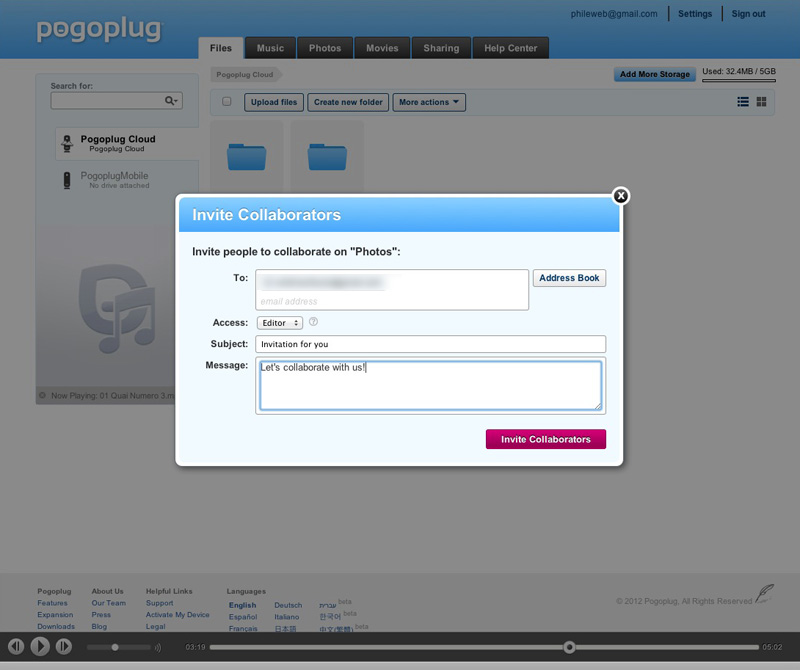The width and height of the screenshot is (800, 670).
Task: Focus the Subject input field
Action: point(431,344)
